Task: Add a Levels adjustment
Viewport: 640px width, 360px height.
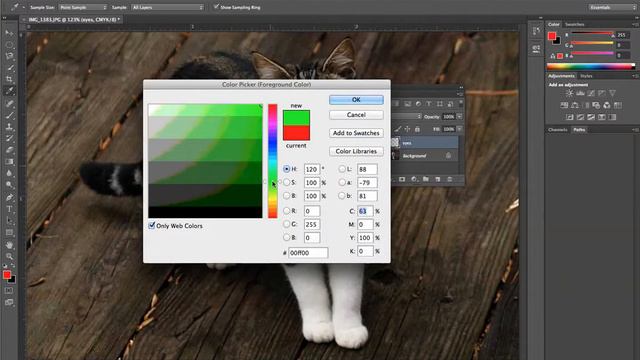Action: pos(580,93)
